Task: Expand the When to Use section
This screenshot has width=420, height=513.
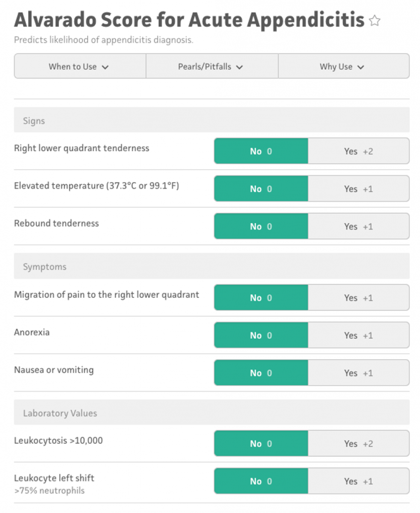Action: click(x=80, y=66)
